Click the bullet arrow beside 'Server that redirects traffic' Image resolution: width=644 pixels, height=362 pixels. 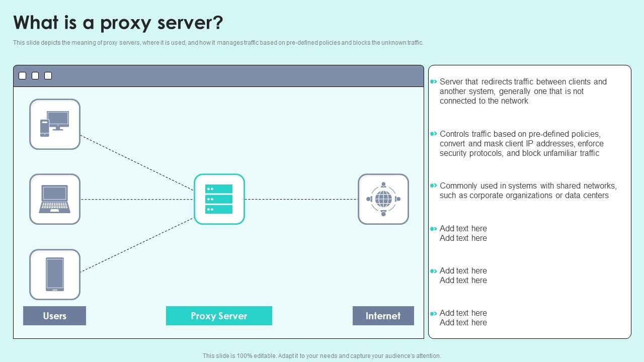[433, 81]
